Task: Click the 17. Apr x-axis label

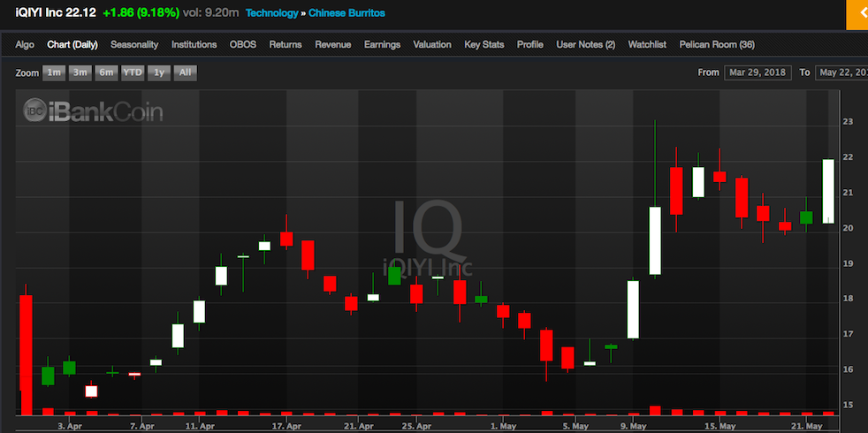Action: 286,426
